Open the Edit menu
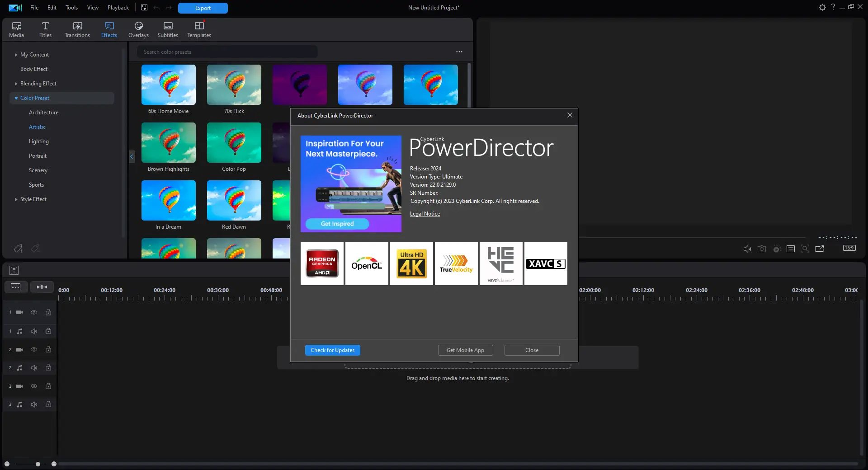Viewport: 868px width, 470px height. pyautogui.click(x=52, y=8)
